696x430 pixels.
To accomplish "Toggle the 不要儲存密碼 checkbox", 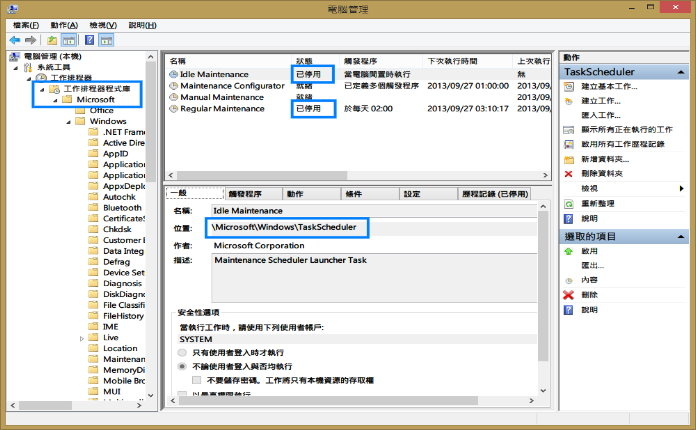I will tap(197, 381).
